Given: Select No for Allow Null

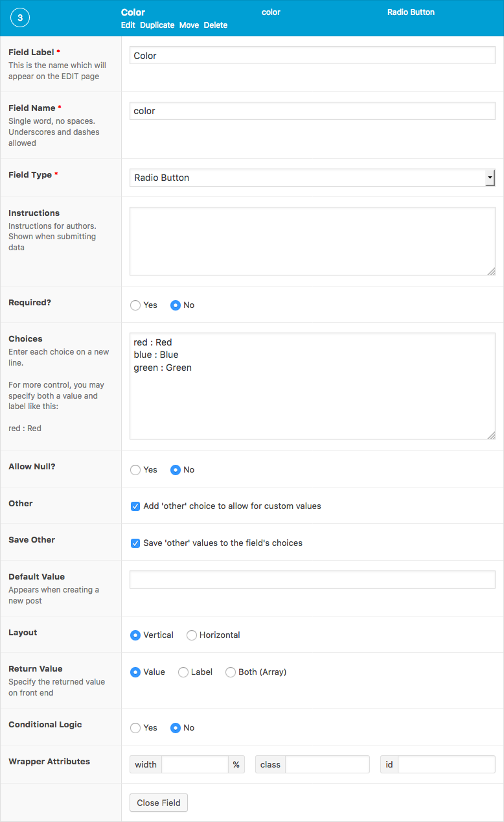Looking at the screenshot, I should click(x=174, y=469).
